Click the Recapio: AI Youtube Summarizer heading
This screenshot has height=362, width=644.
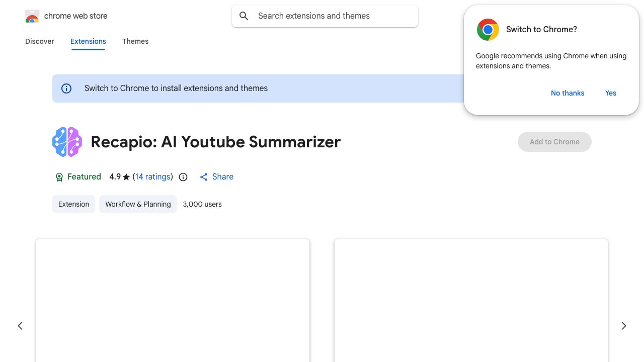(x=216, y=142)
